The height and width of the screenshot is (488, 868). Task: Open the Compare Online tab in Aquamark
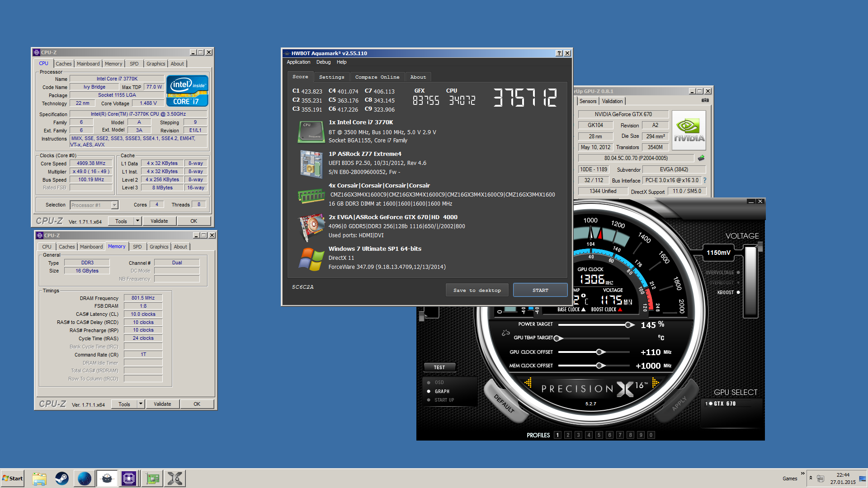377,77
